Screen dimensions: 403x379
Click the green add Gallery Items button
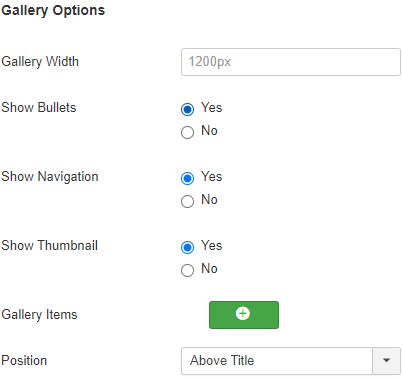(x=244, y=315)
